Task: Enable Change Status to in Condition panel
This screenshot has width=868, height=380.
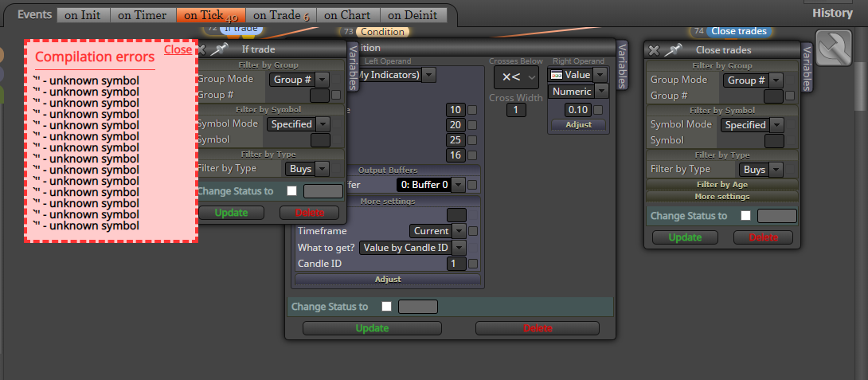Action: tap(387, 307)
